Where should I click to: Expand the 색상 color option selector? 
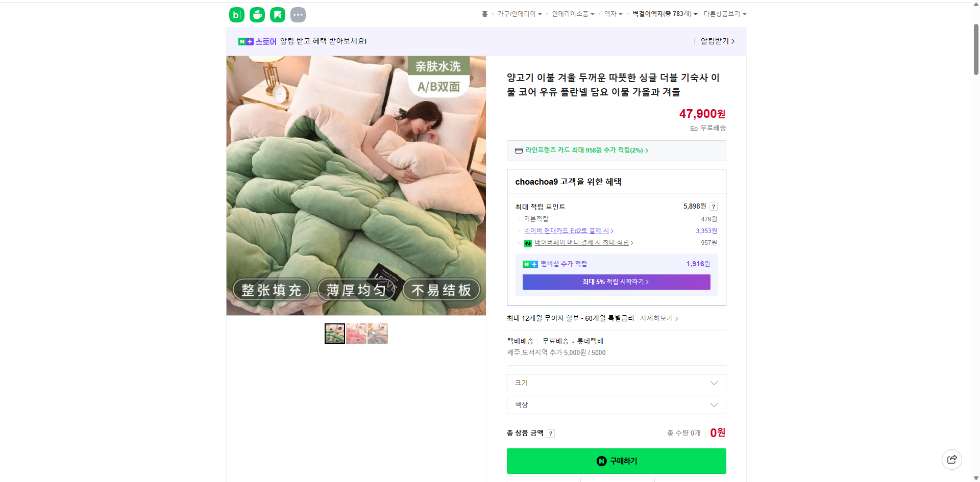[616, 405]
